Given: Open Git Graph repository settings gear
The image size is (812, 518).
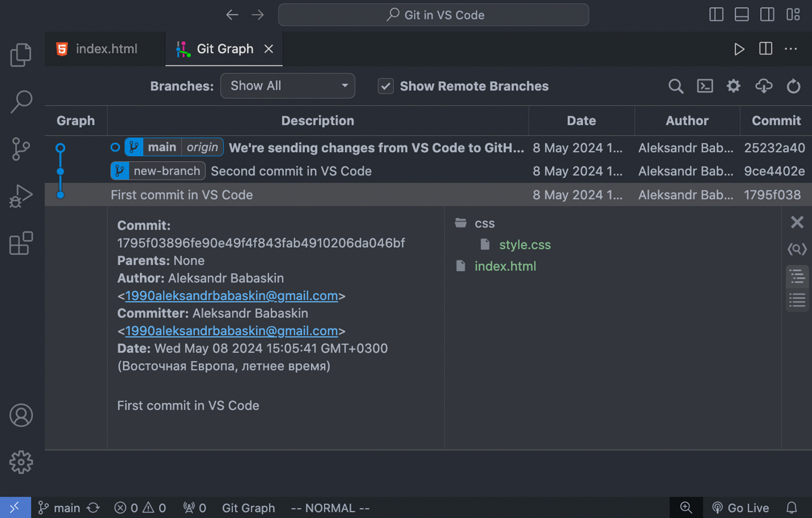Looking at the screenshot, I should tap(733, 86).
